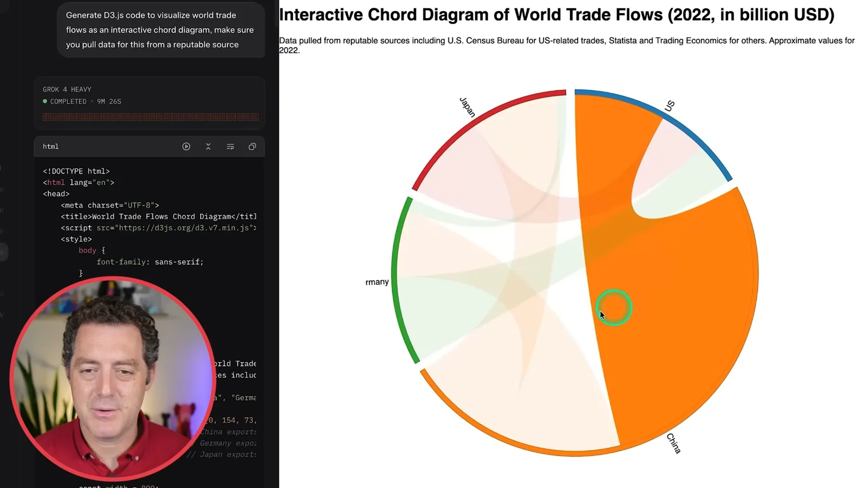The image size is (868, 488).
Task: Toggle word wrap in code block
Action: [230, 146]
